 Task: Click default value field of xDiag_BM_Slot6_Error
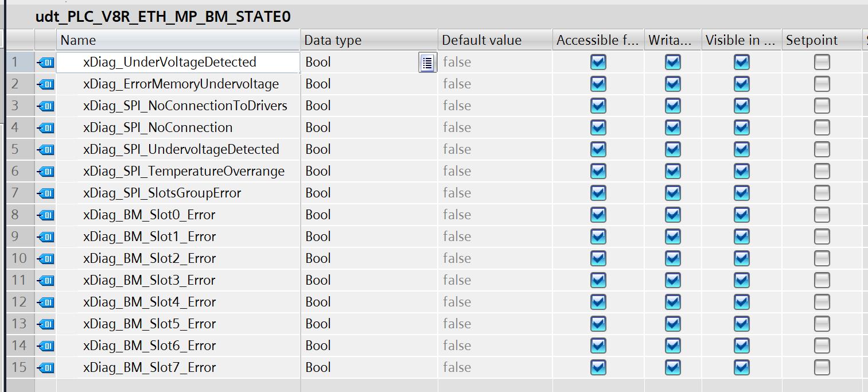point(493,346)
